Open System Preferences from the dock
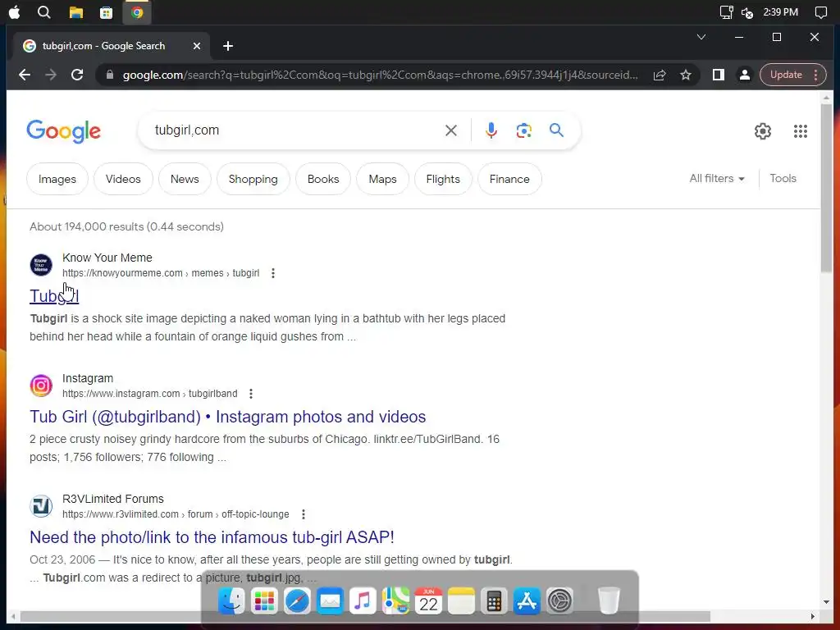 tap(559, 600)
